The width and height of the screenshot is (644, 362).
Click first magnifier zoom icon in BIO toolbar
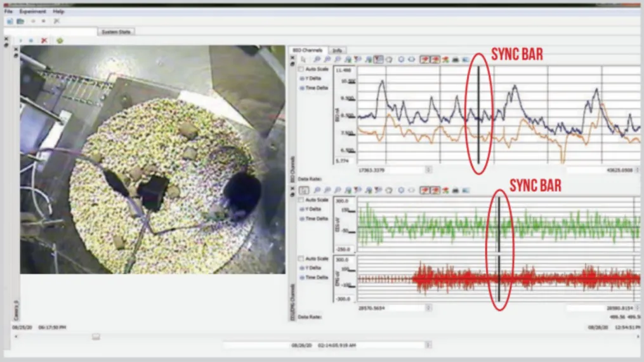coord(317,60)
